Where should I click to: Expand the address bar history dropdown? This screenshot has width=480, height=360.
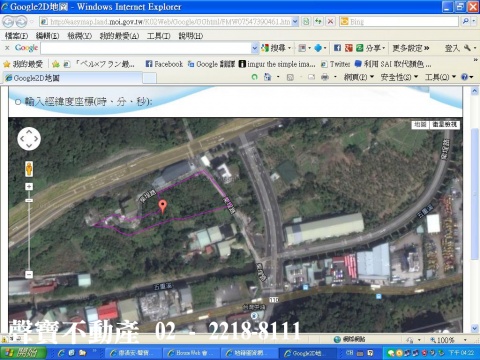(295, 22)
